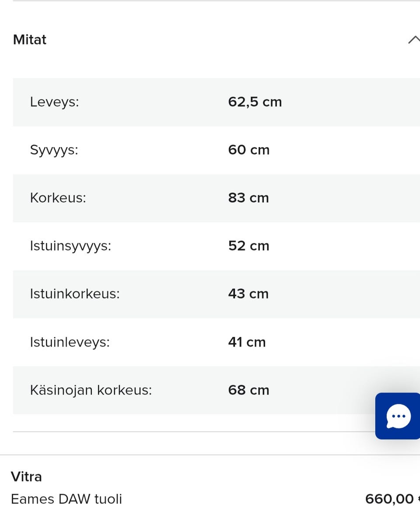Click the 68 cm armrest height value
The width and height of the screenshot is (420, 518).
[x=248, y=390]
